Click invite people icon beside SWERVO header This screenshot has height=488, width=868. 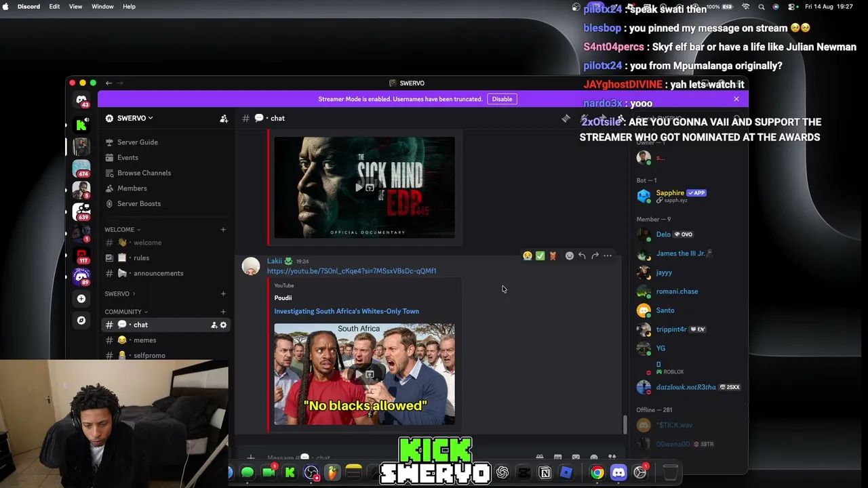[x=224, y=119]
